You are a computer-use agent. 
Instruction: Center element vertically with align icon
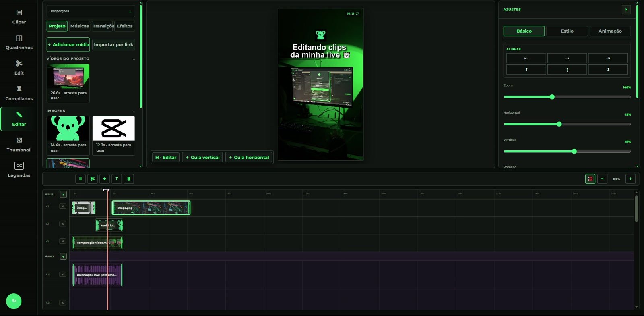coord(567,70)
